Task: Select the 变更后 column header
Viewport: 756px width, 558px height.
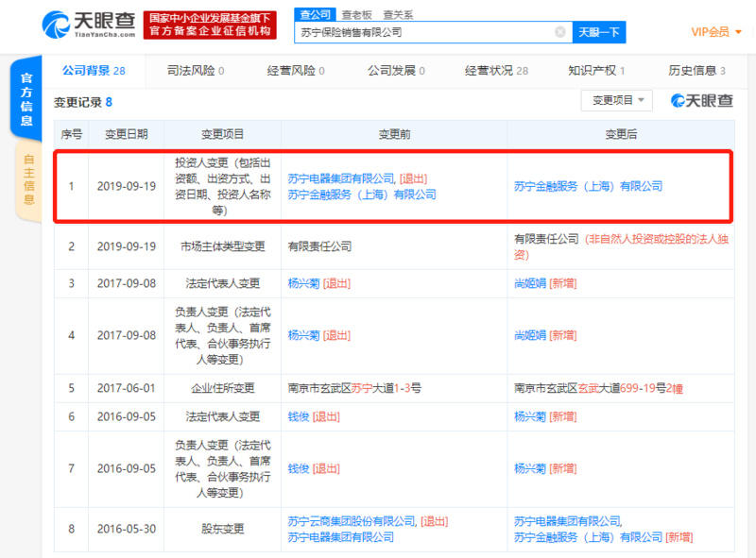Action: 621,134
